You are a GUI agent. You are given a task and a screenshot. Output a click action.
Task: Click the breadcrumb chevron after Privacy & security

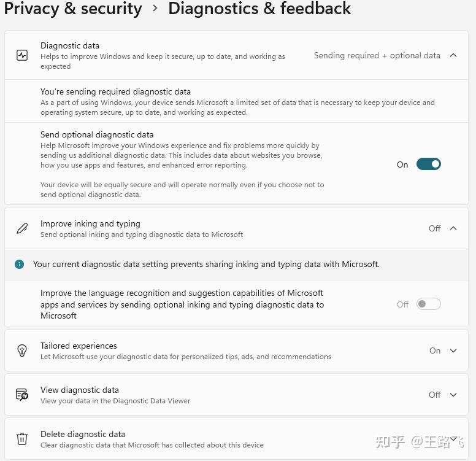(x=155, y=8)
